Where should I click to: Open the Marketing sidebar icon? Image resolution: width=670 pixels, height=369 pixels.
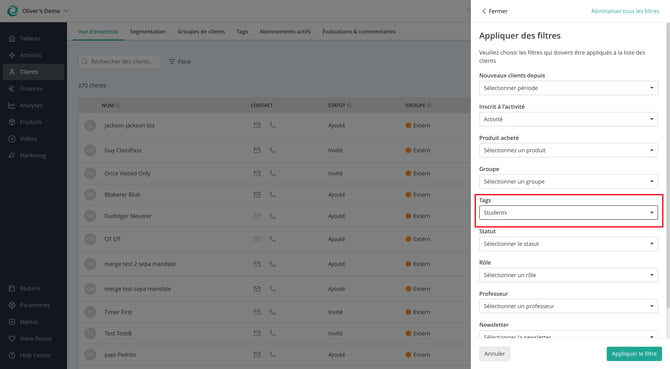pyautogui.click(x=12, y=155)
